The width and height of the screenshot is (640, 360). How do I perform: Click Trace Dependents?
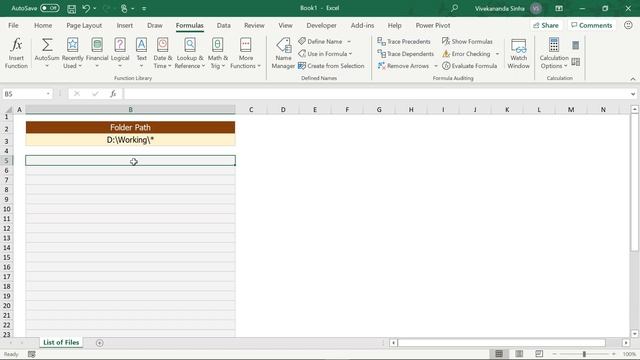tap(405, 53)
